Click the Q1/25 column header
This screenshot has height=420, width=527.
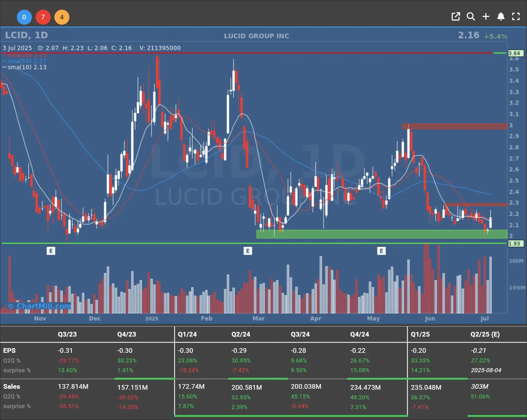click(420, 334)
